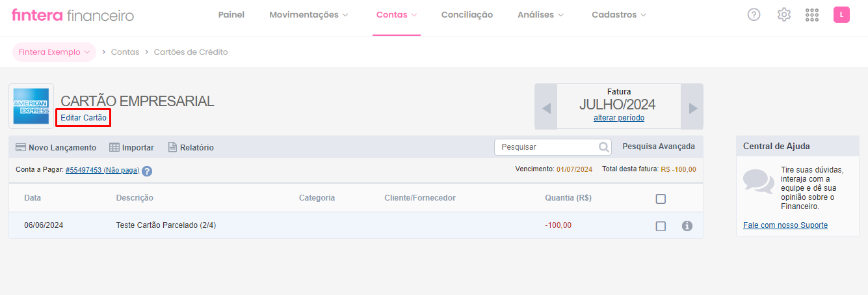Click the Descrição column header
This screenshot has width=868, height=295.
coord(135,198)
